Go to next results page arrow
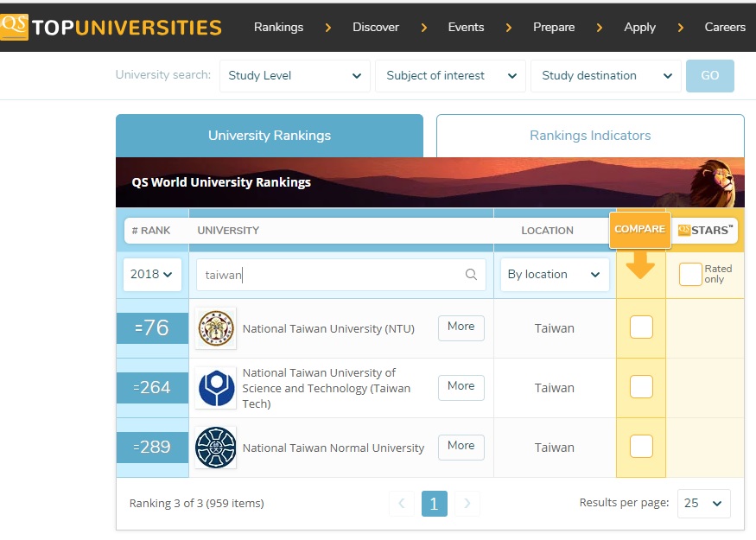This screenshot has height=540, width=756. pos(467,504)
